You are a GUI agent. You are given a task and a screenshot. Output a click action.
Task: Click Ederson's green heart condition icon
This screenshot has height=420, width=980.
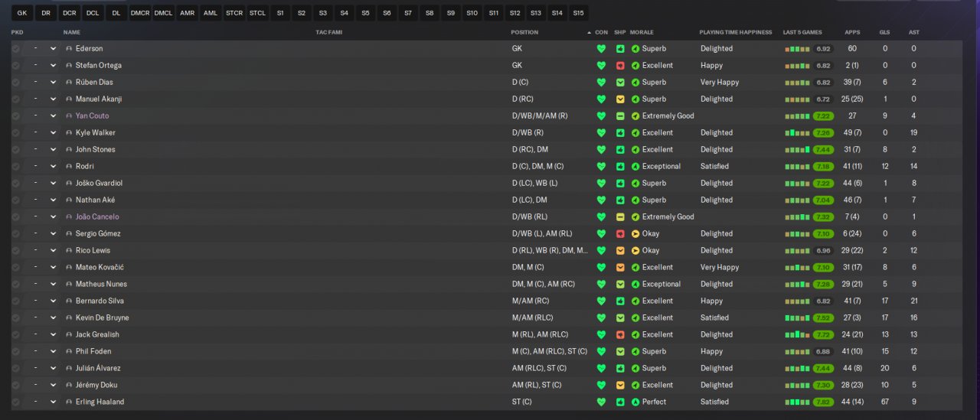tap(601, 48)
